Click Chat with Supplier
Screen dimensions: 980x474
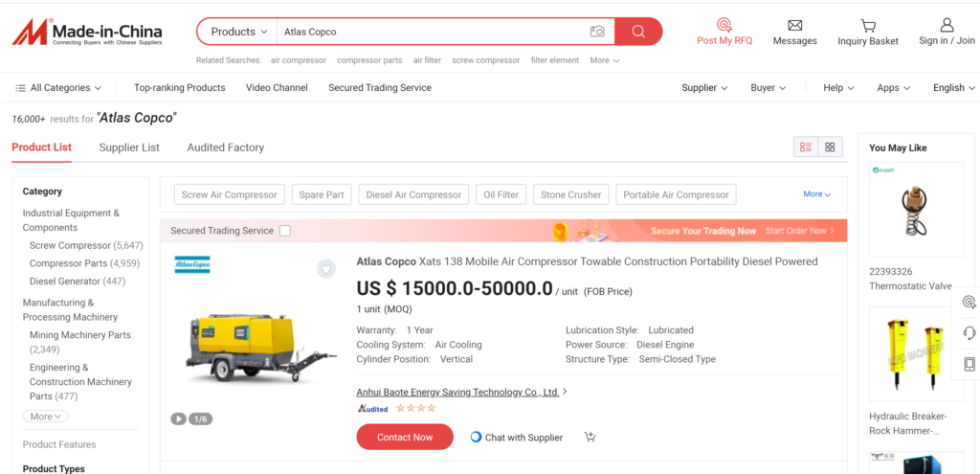(x=516, y=438)
